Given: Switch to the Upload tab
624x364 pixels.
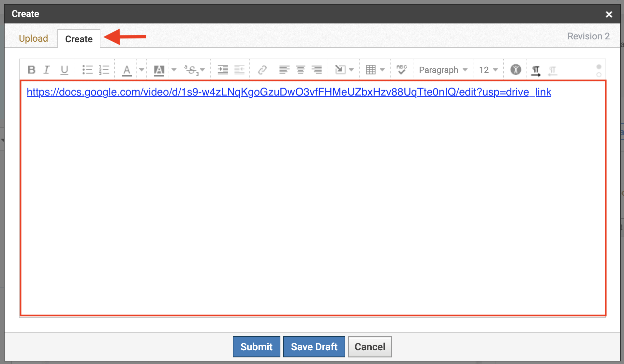Looking at the screenshot, I should (x=33, y=38).
